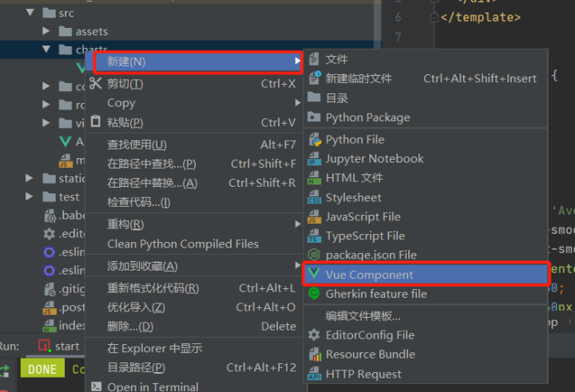Select 优化导入(Z) menu entry

click(193, 307)
